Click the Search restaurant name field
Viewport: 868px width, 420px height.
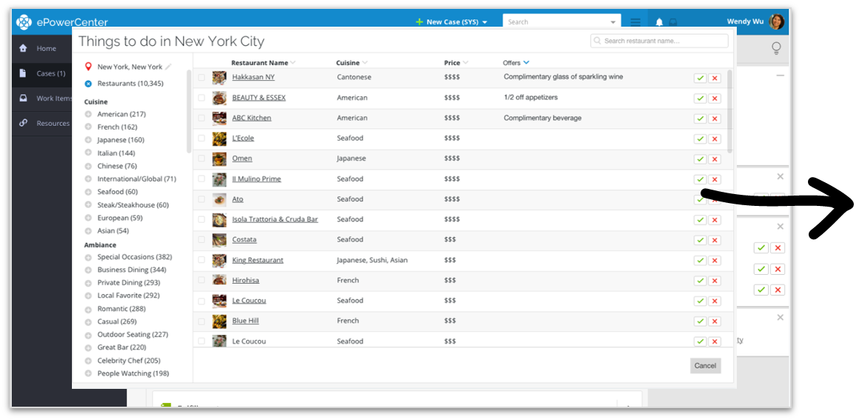pos(659,41)
